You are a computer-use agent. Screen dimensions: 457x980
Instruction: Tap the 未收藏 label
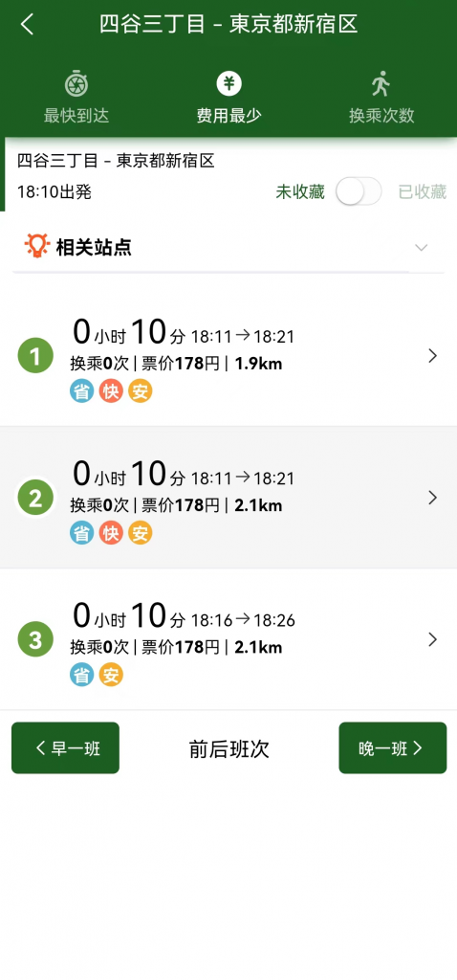300,191
